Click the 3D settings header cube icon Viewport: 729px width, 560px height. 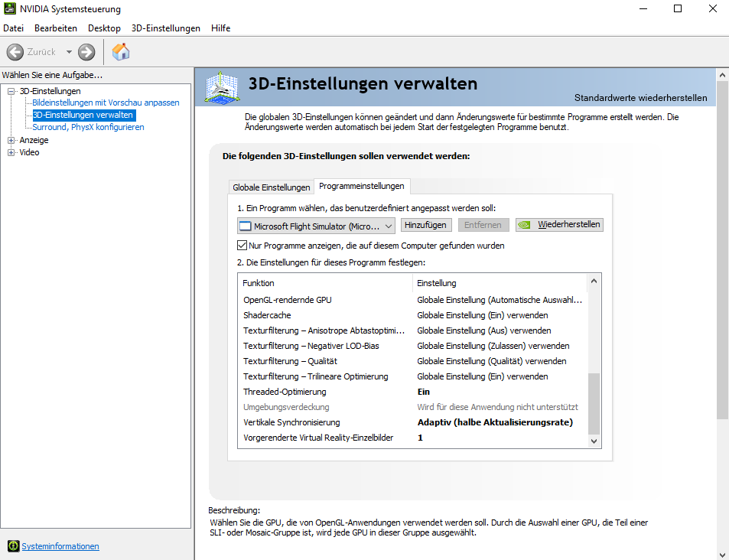coord(222,87)
